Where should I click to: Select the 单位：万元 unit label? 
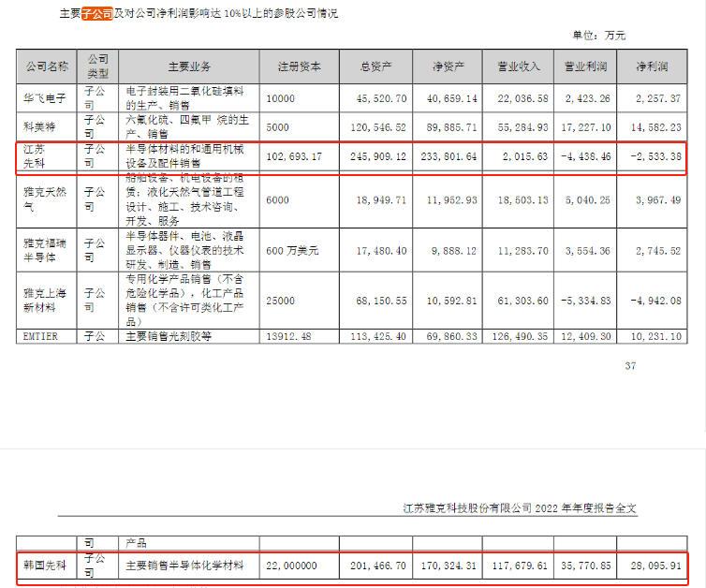[599, 36]
